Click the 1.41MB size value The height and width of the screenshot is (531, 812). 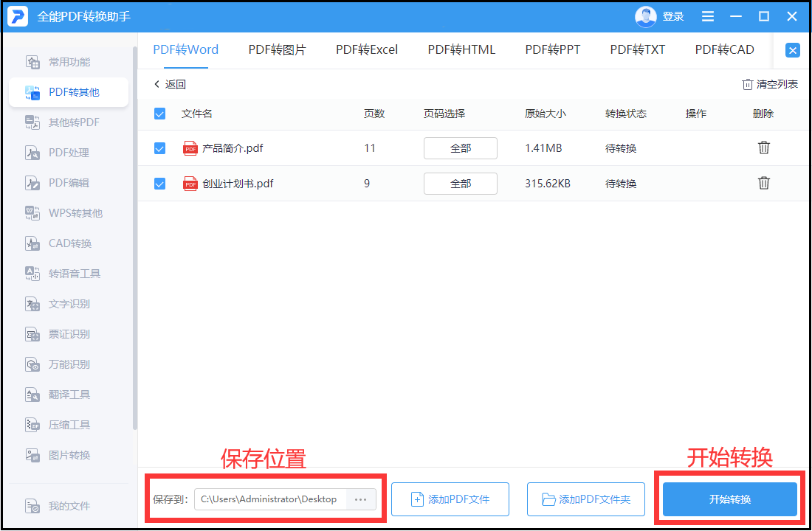543,148
